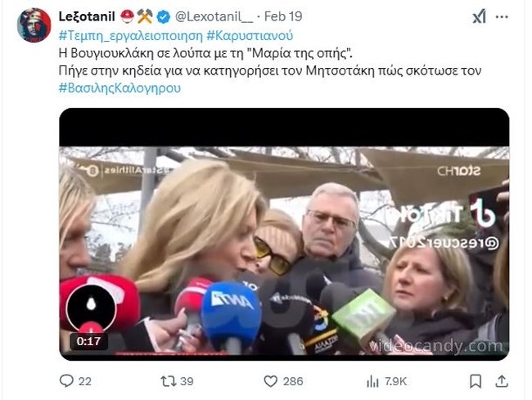Click the Feb 19 post date
Viewport: 532px width, 400px height.
[283, 16]
